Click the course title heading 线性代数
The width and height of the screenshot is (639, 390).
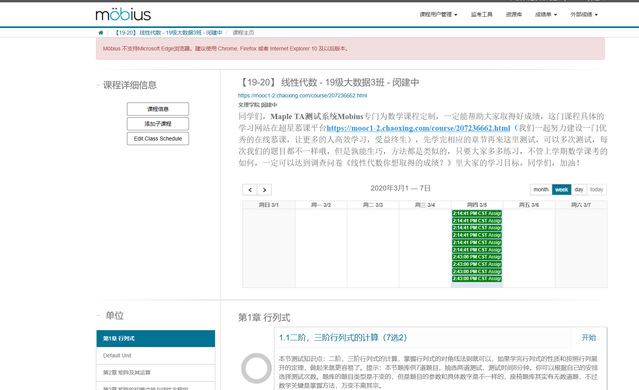click(328, 83)
